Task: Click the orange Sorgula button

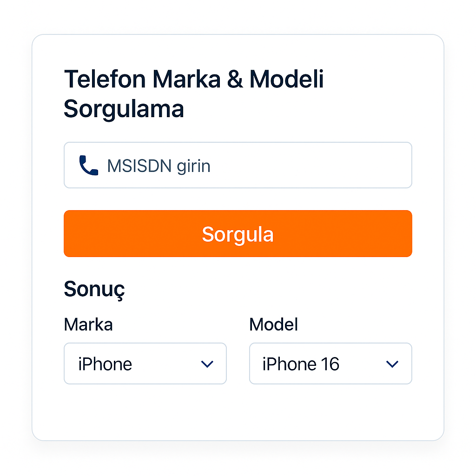Action: coord(238,233)
